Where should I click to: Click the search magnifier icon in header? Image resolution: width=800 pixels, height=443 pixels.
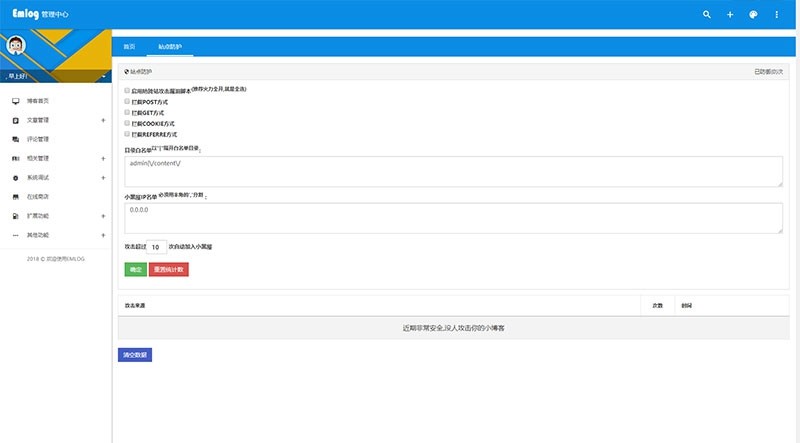pyautogui.click(x=707, y=15)
